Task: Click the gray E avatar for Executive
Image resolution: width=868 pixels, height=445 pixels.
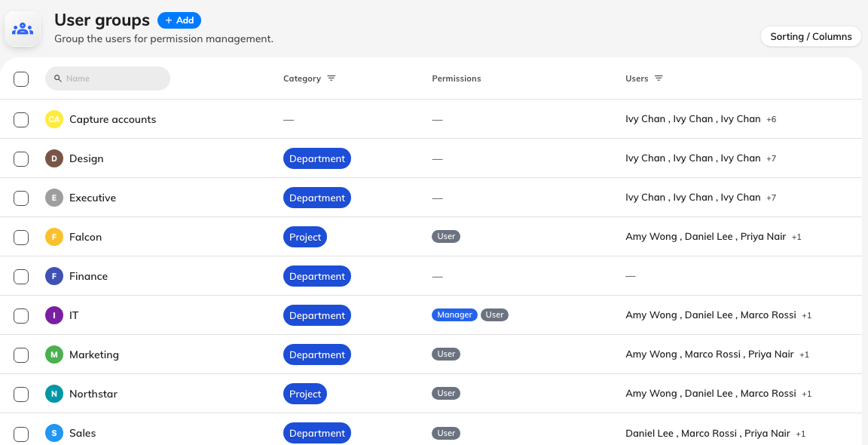Action: point(54,198)
